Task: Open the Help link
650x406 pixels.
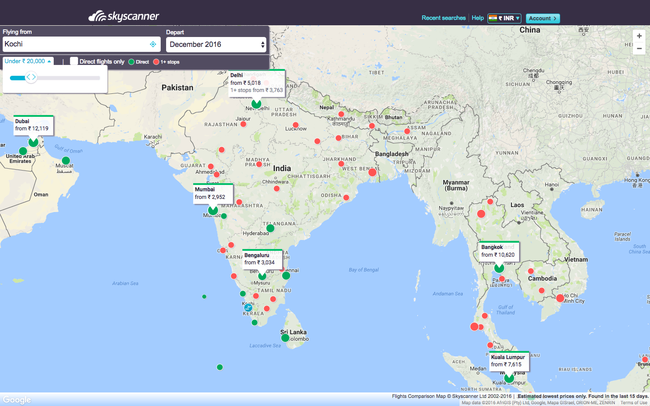Action: click(478, 18)
